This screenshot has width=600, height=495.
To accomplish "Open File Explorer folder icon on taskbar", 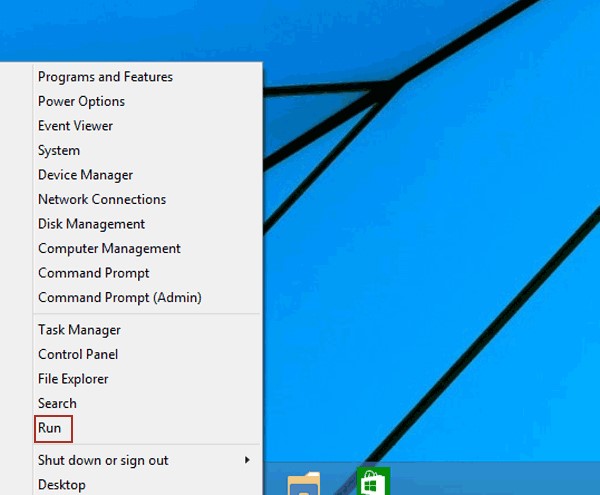I will (x=304, y=484).
